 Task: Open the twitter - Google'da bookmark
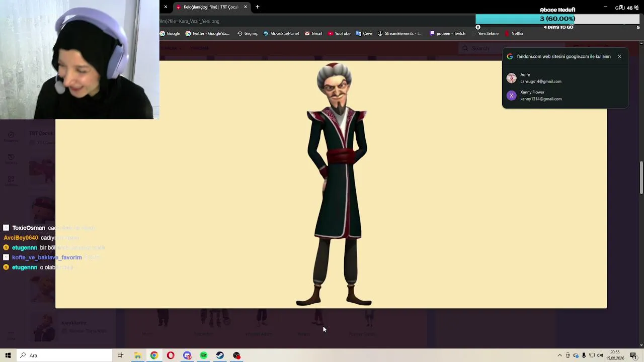coord(207,34)
